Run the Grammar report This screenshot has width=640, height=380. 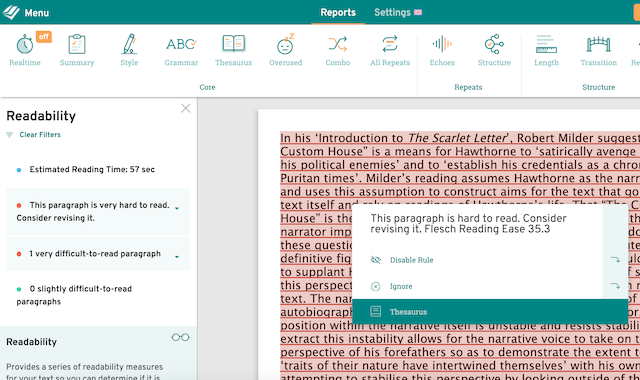[x=181, y=50]
